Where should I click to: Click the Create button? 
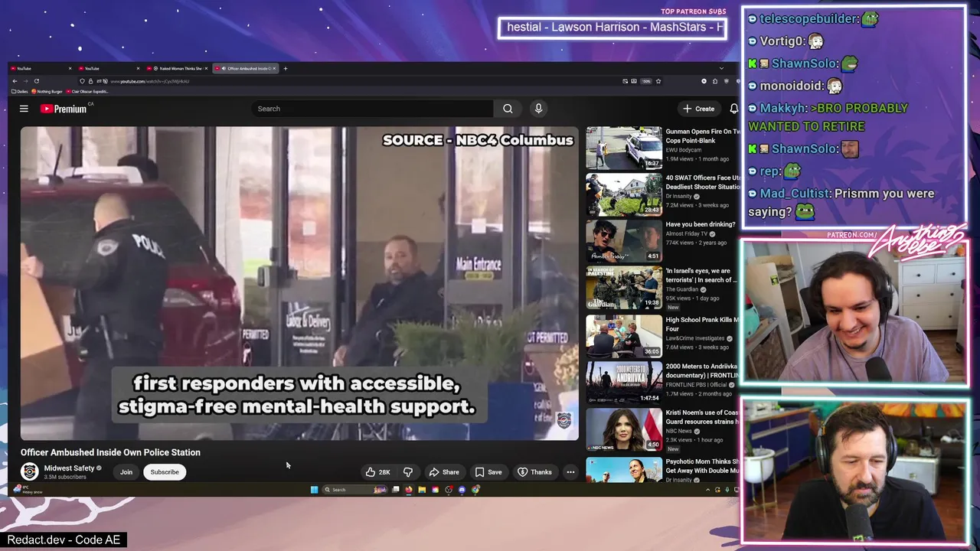coord(699,109)
